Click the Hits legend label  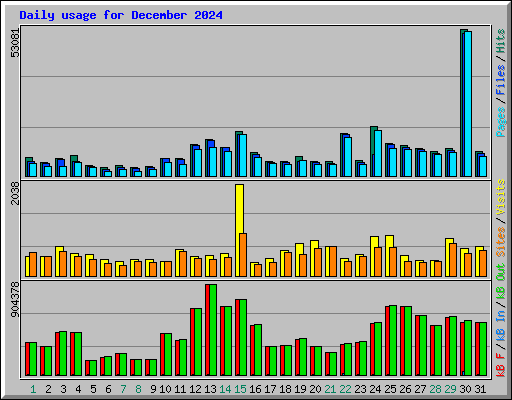[x=501, y=41]
